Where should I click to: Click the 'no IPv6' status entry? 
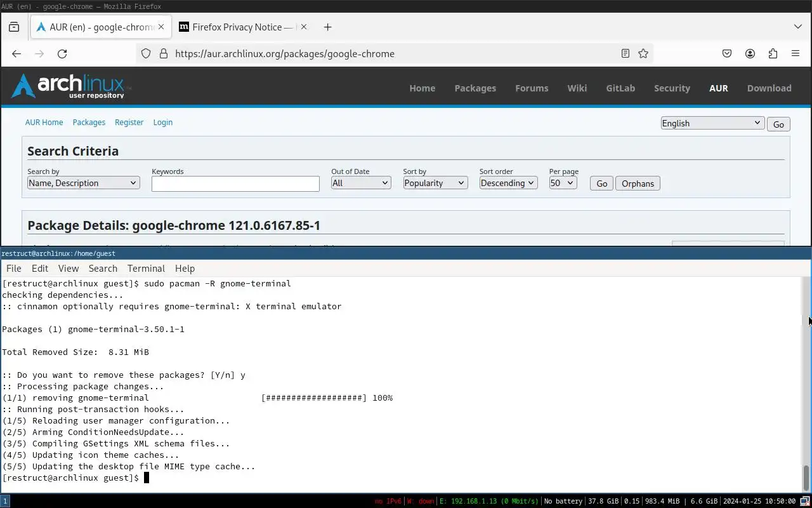[388, 501]
